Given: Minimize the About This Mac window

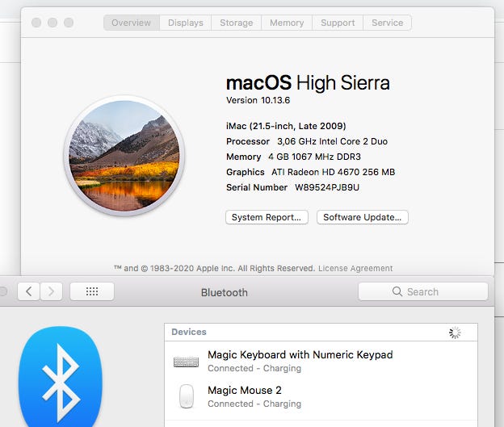Looking at the screenshot, I should coord(52,23).
